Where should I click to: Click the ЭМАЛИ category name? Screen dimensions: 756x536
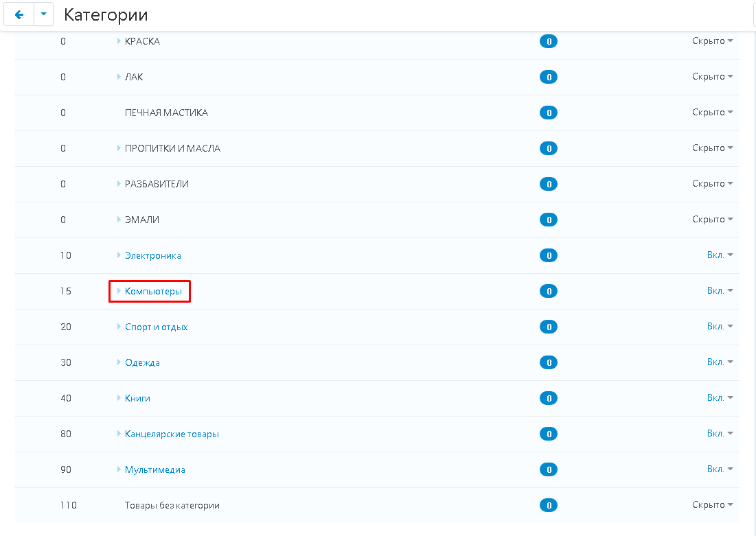[141, 220]
